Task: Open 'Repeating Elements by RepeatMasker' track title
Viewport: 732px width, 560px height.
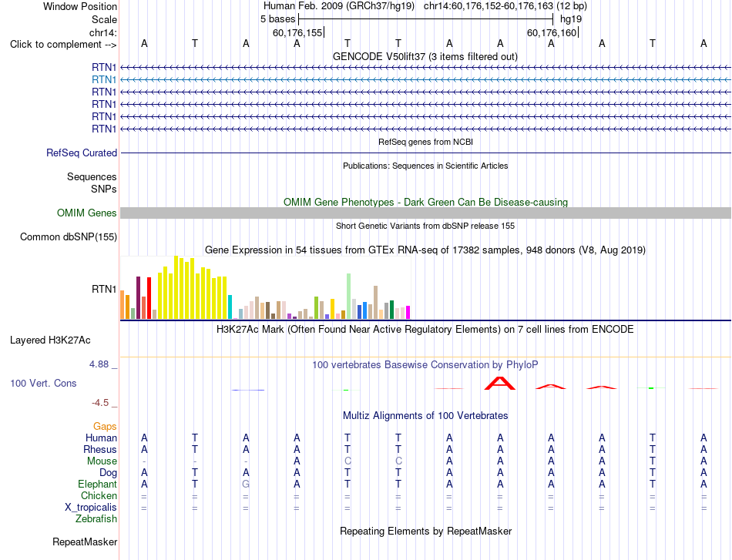Action: pos(425,531)
